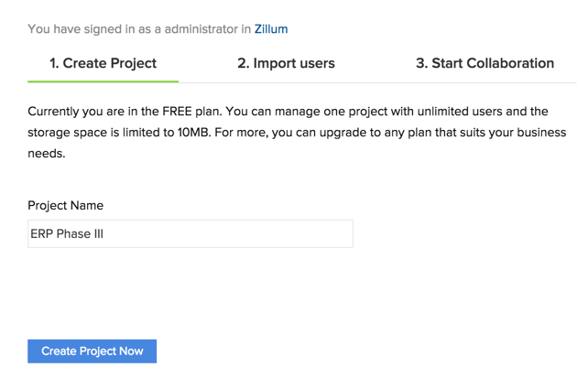
Task: Click the signed in as administrator text
Action: [x=137, y=29]
